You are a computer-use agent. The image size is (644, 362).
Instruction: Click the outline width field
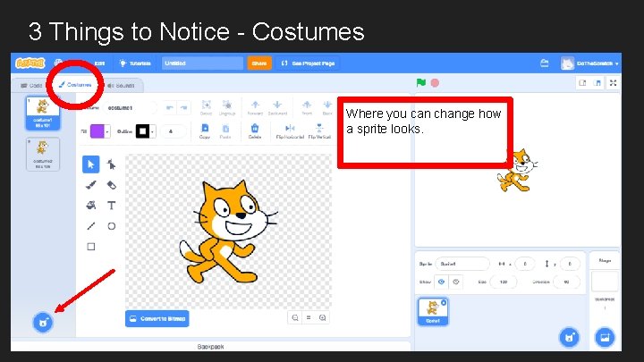click(x=173, y=131)
